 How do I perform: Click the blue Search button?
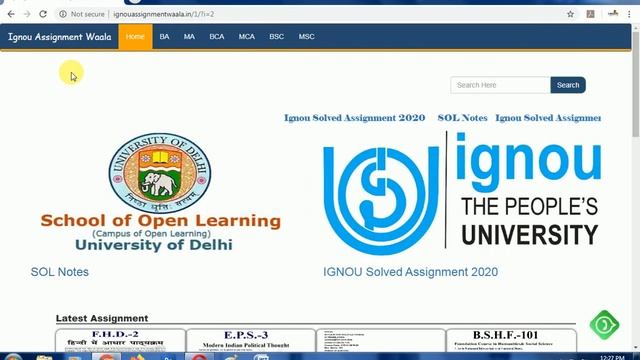568,85
